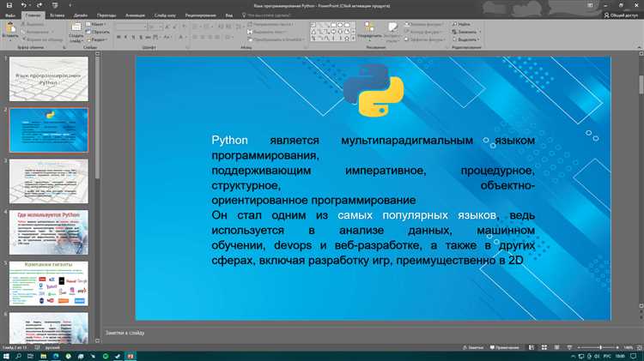The height and width of the screenshot is (361, 644).
Task: Toggle the Заметки notes button in status bar
Action: tap(473, 347)
